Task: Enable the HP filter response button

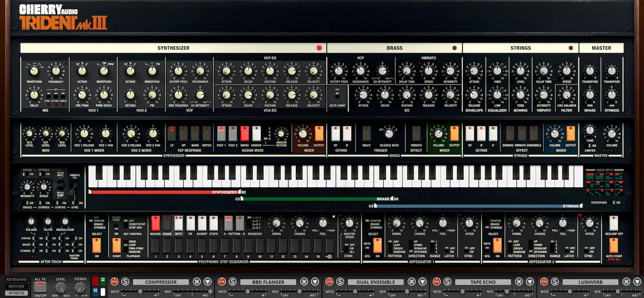Action: click(183, 133)
